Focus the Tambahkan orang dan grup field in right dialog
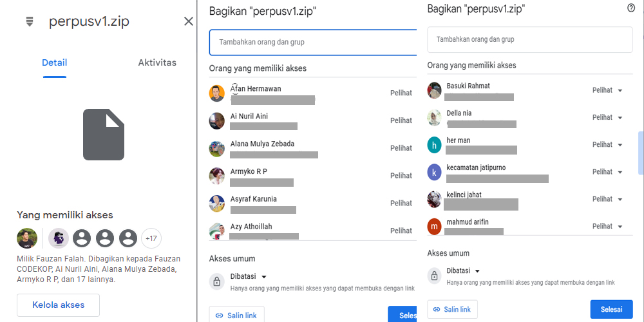This screenshot has width=644, height=322. click(x=530, y=39)
